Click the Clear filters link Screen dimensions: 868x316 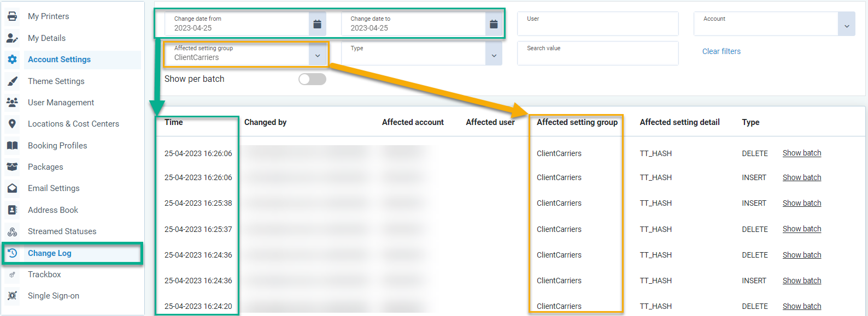[x=721, y=51]
